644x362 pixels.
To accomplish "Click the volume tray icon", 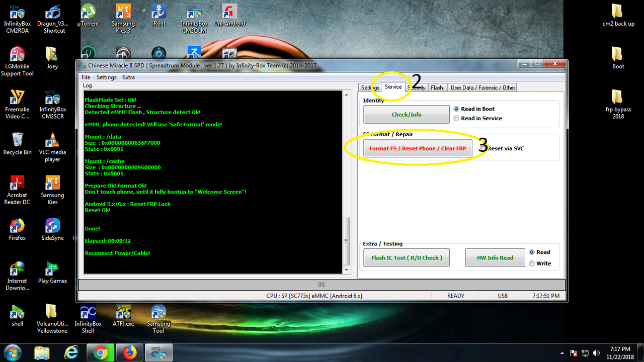I will 597,353.
